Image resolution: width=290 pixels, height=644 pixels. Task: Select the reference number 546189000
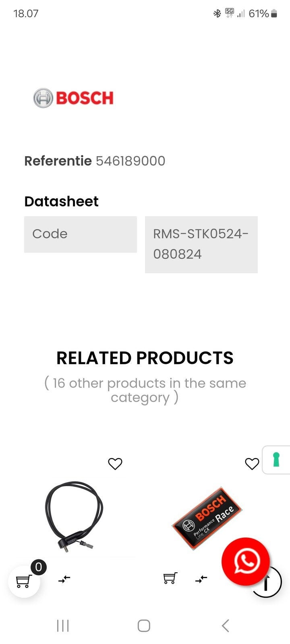(130, 161)
